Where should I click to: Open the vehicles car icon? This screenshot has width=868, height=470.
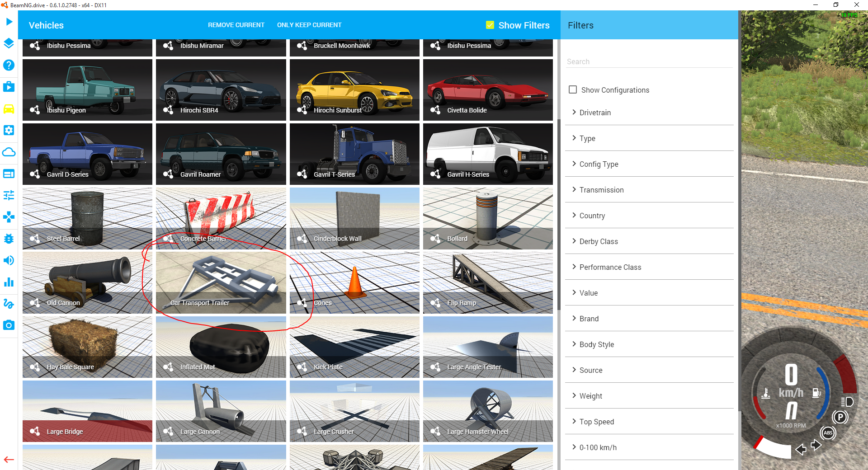[9, 109]
